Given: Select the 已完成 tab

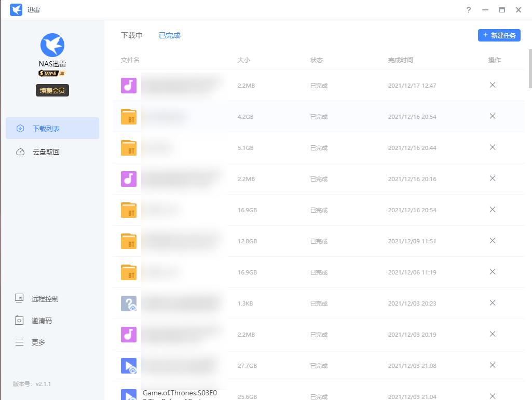Looking at the screenshot, I should click(170, 35).
